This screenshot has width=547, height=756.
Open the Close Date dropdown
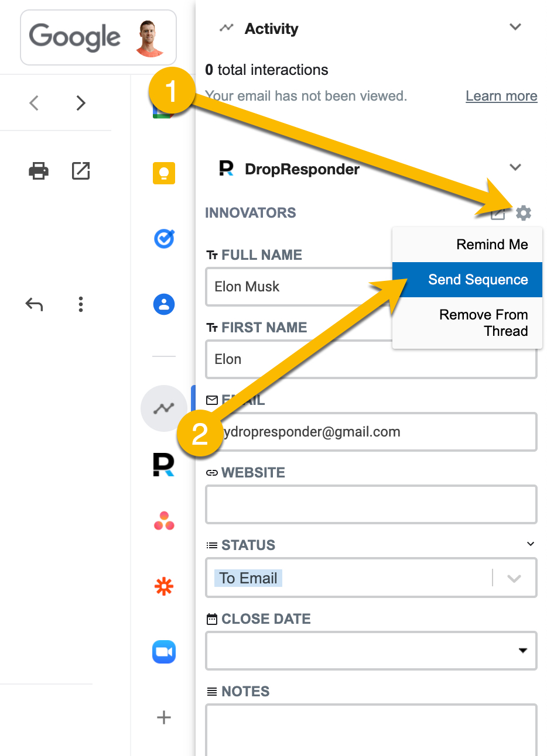(x=371, y=651)
